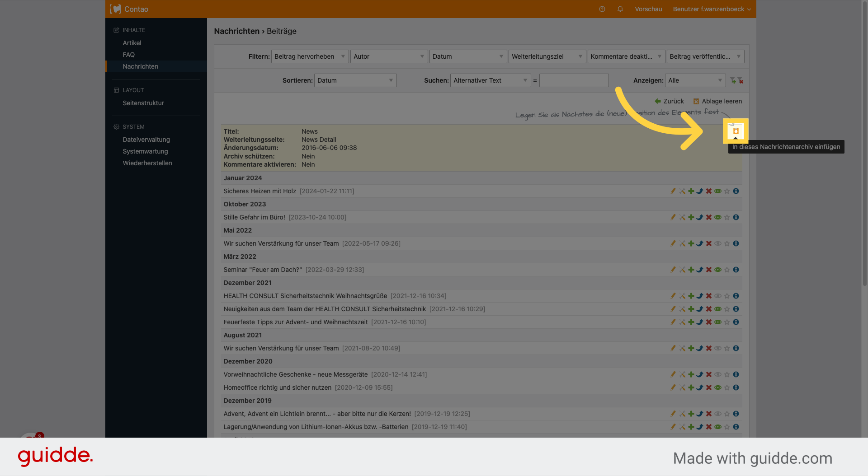Screen dimensions: 868x476
Task: Publish Vorweihnachtliche Geschenke eye icon
Action: point(718,374)
